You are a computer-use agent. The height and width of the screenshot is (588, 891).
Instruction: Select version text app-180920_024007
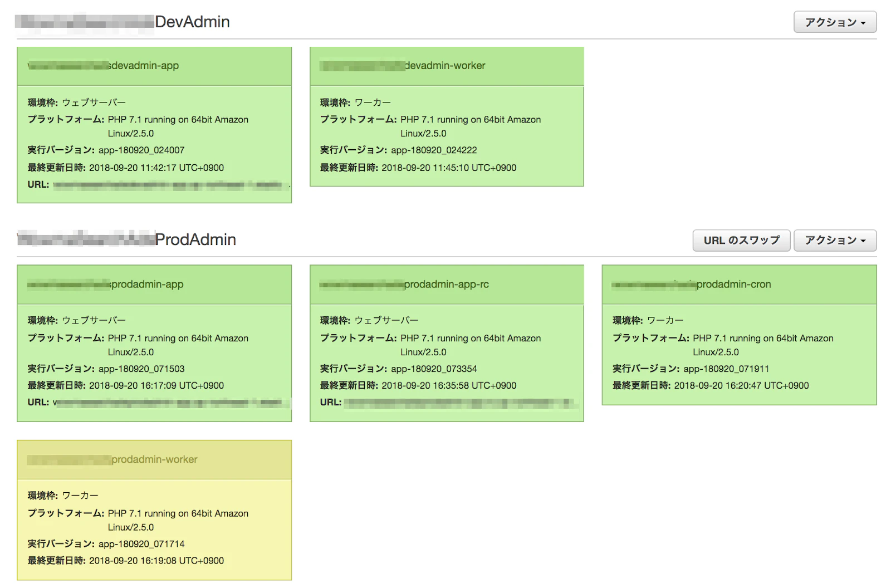pyautogui.click(x=141, y=150)
